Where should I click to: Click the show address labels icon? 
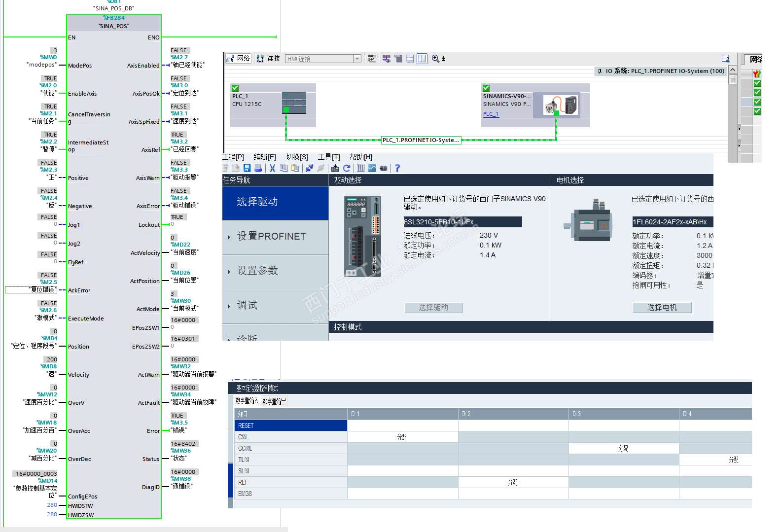click(x=387, y=59)
